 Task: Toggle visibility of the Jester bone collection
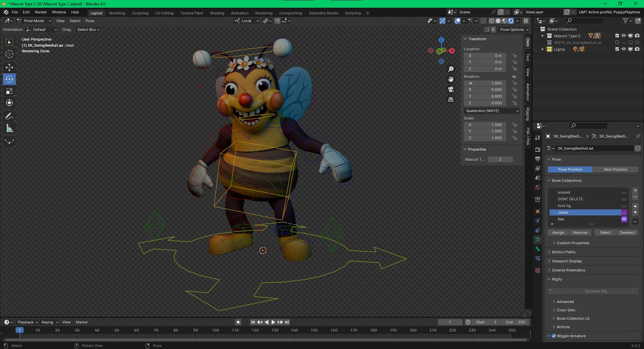point(624,212)
